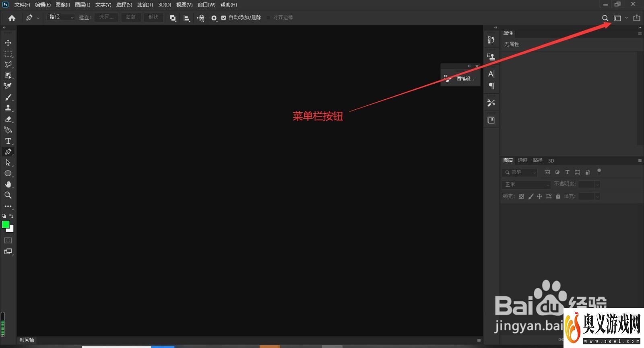The height and width of the screenshot is (348, 644).
Task: Click the Home button in options bar
Action: (12, 18)
